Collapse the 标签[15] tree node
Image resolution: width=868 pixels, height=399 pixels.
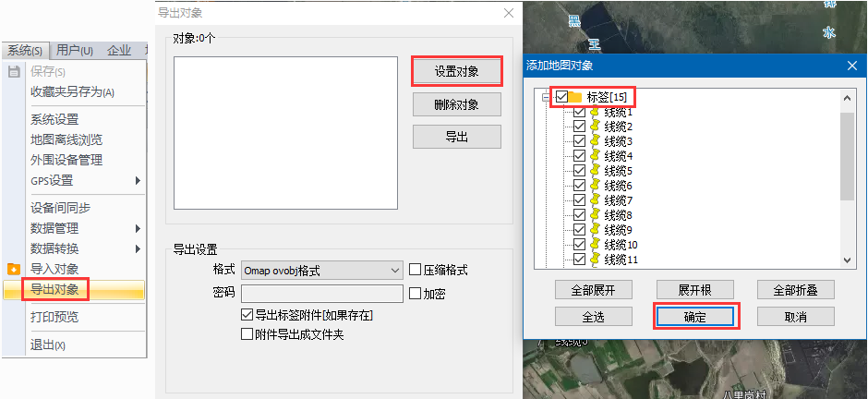(544, 97)
